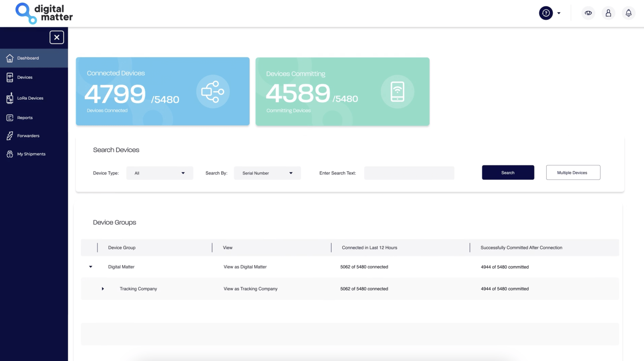The height and width of the screenshot is (361, 644).
Task: Click the Dashboard home icon
Action: [10, 58]
